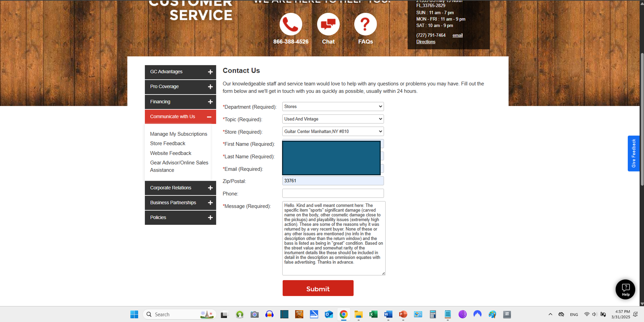Open Audacity from the taskbar
Viewport: 644px width, 322px height.
point(269,314)
